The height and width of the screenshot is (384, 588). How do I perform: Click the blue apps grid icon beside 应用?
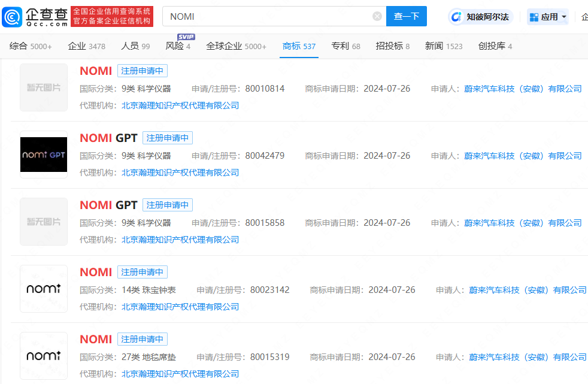coord(532,16)
